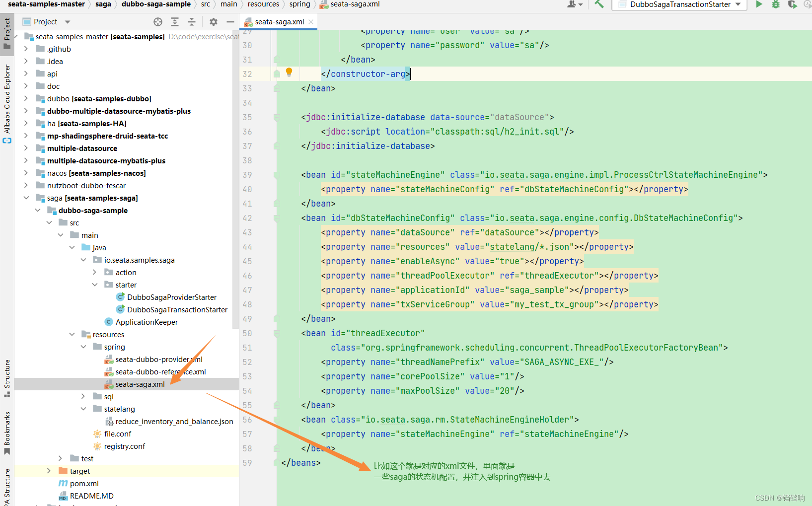Expand the sql folder
Viewport: 812px width, 506px height.
(83, 397)
